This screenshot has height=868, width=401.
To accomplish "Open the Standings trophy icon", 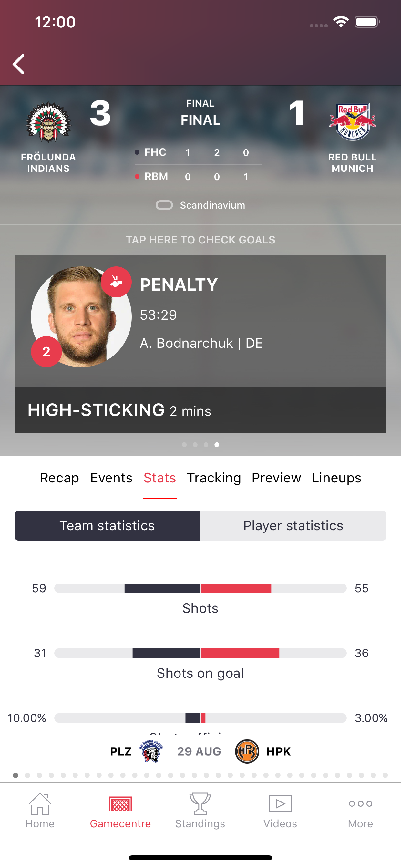I will 200,804.
